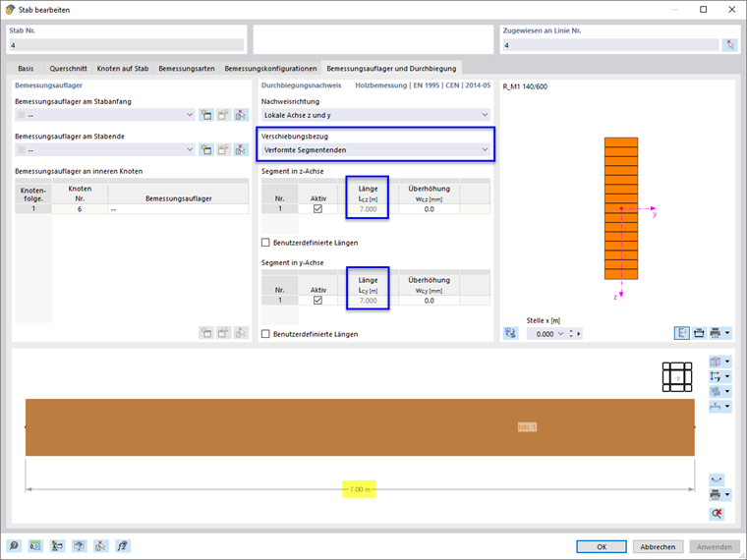747x560 pixels.
Task: Click the Stab Nr. input field
Action: pyautogui.click(x=126, y=45)
